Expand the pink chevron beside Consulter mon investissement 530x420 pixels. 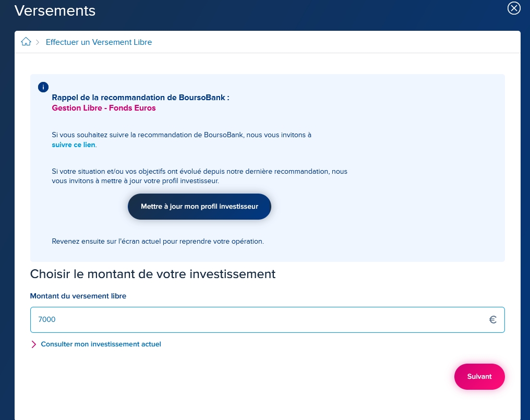point(34,344)
